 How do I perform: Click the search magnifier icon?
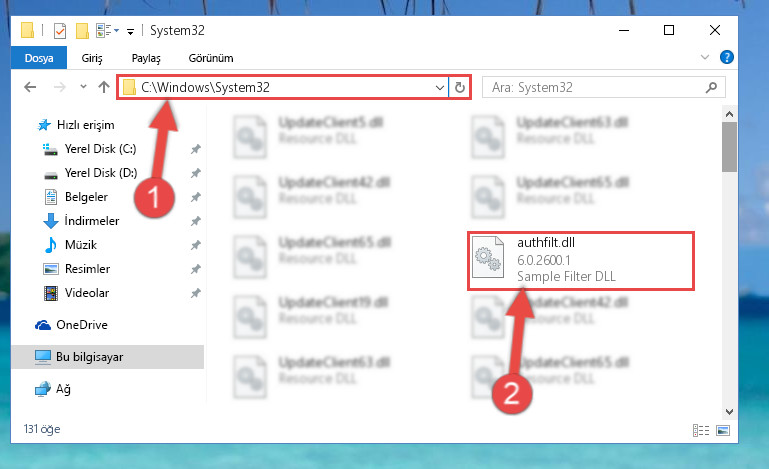pyautogui.click(x=711, y=87)
